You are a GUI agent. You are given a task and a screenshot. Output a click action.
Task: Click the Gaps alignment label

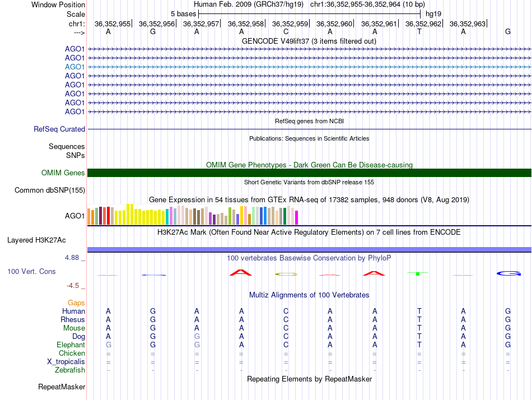click(76, 303)
